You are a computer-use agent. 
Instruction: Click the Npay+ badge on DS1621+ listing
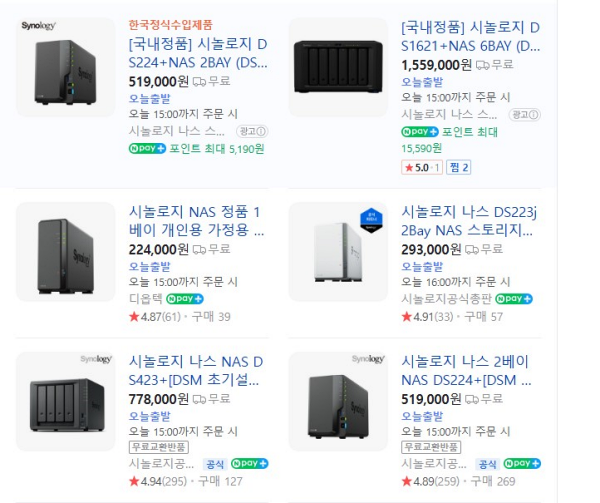420,132
